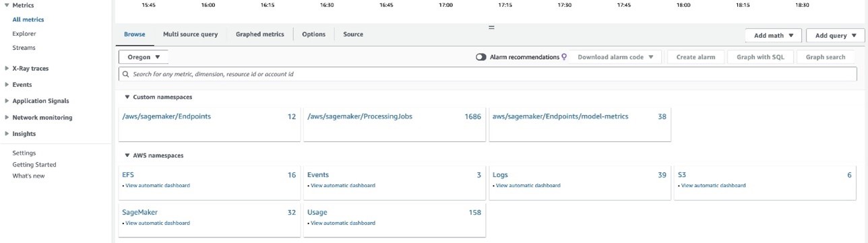This screenshot has height=243, width=868.
Task: Open the EFS namespace
Action: [x=128, y=175]
